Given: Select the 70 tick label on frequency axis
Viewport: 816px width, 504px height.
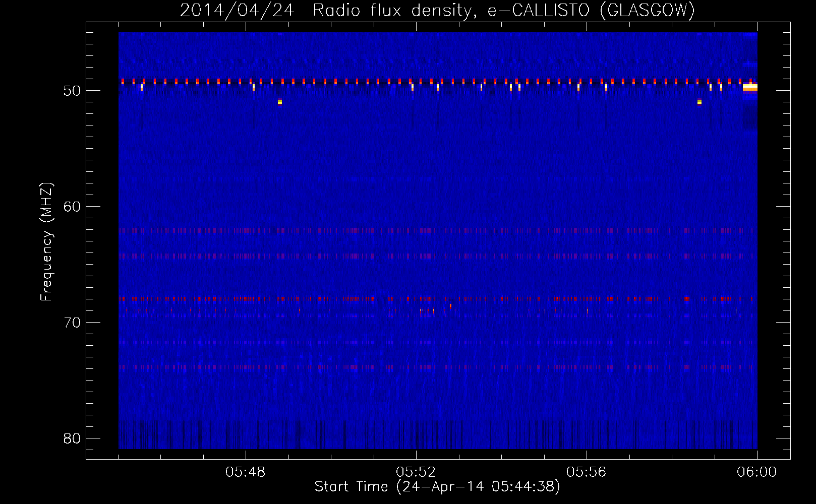Looking at the screenshot, I should click(72, 323).
